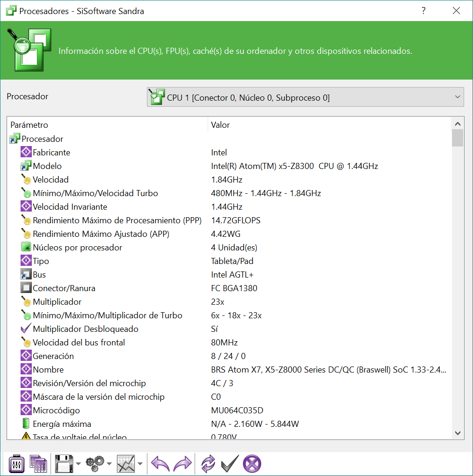Click the Modelo row icon
This screenshot has width=473, height=476.
[x=26, y=165]
